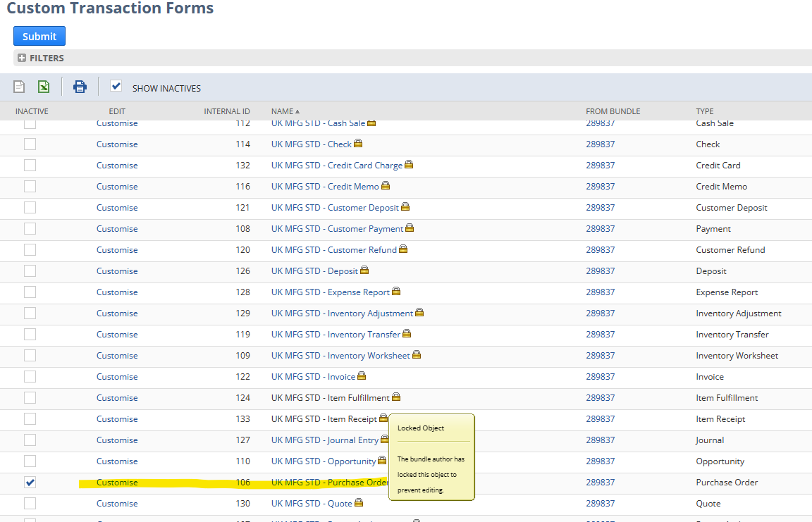
Task: Select internal ID '119' cell
Action: point(243,335)
